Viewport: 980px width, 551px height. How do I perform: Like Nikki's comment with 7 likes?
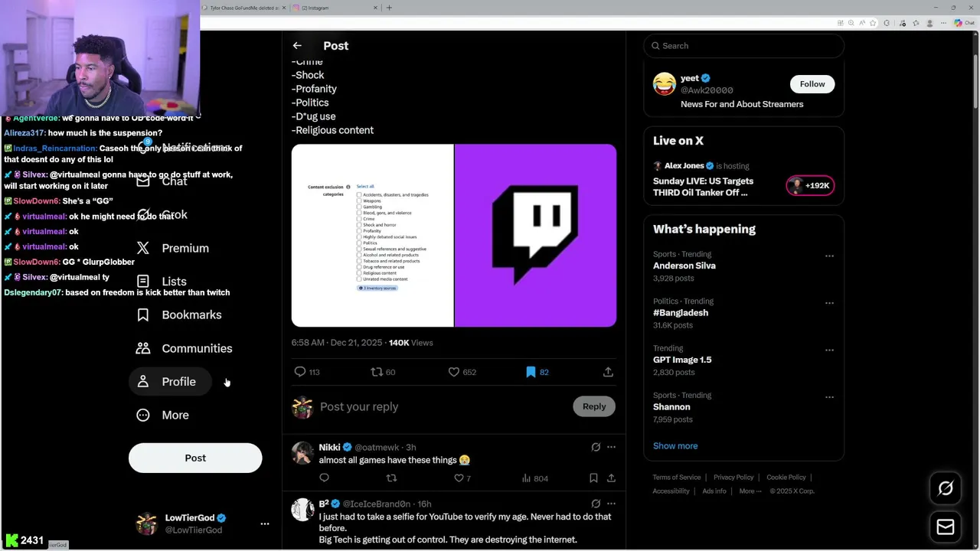pos(462,478)
